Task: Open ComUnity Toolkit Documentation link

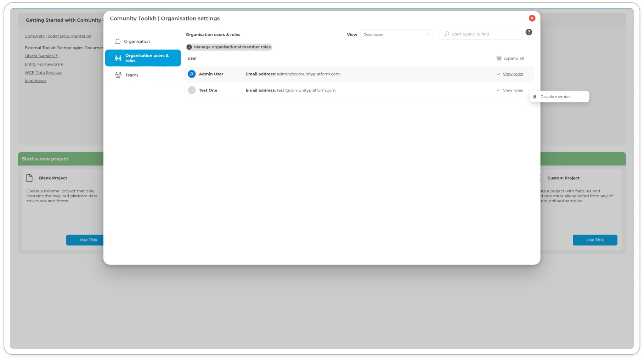Action: click(58, 36)
